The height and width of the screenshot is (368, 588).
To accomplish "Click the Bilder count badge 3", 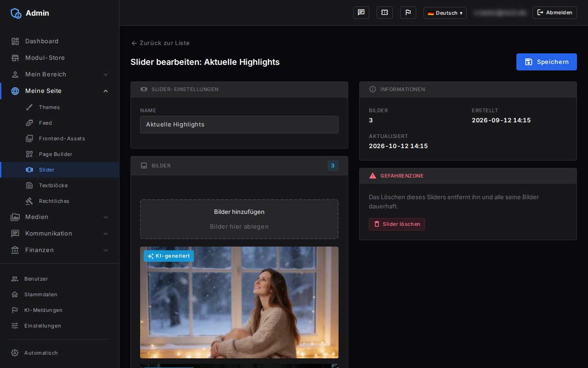I will 333,166.
